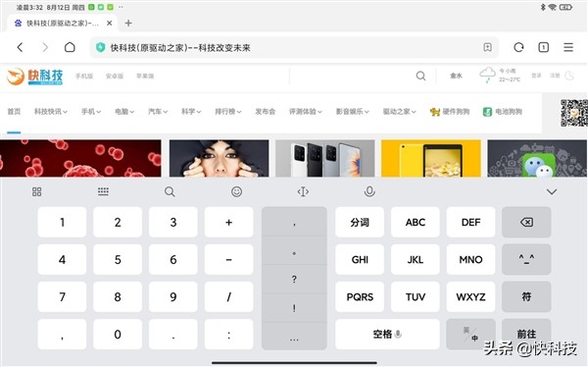Tap the WXYZ key
Image resolution: width=588 pixels, height=367 pixels.
[x=470, y=296]
